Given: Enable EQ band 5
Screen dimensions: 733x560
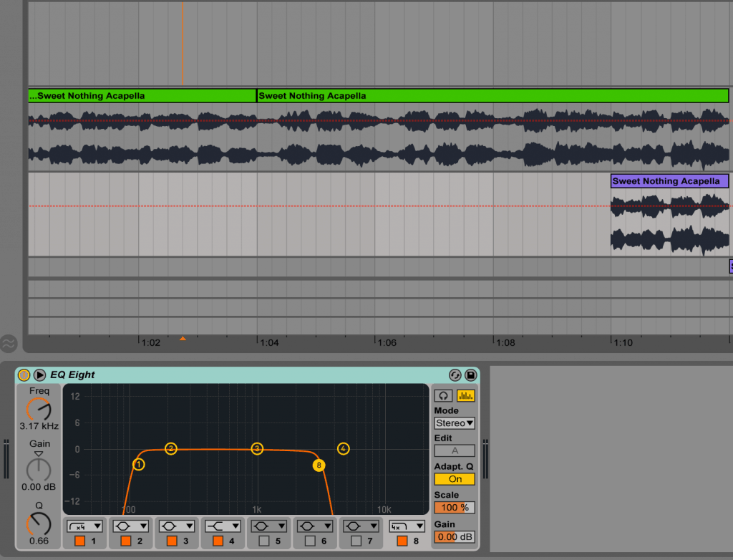Looking at the screenshot, I should tap(264, 541).
